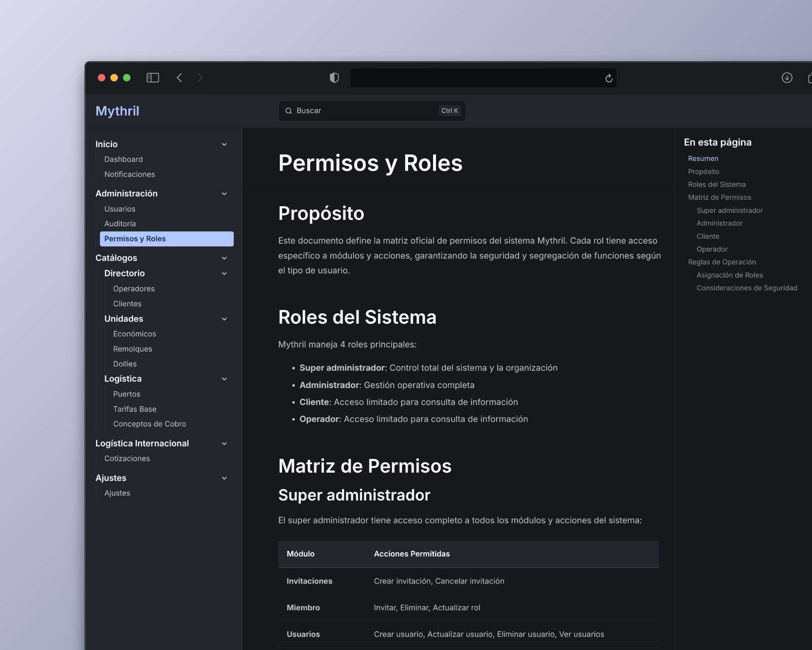The height and width of the screenshot is (650, 812).
Task: Open the Conceptos de Cobro page
Action: (149, 424)
